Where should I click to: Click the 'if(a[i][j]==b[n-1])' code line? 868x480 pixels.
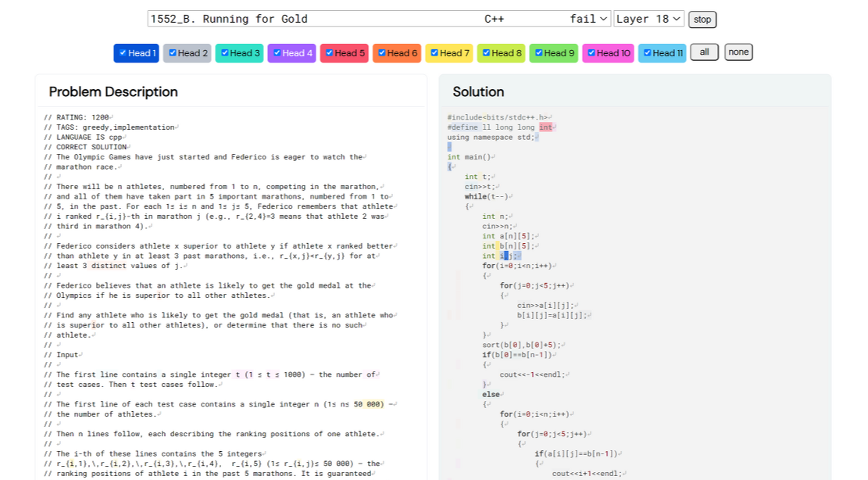pos(577,454)
